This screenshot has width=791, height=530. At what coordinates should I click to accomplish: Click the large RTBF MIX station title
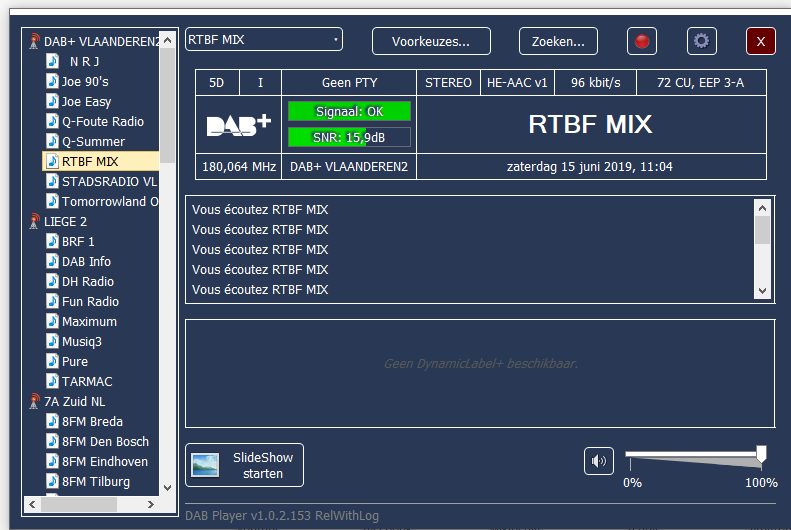[x=590, y=124]
